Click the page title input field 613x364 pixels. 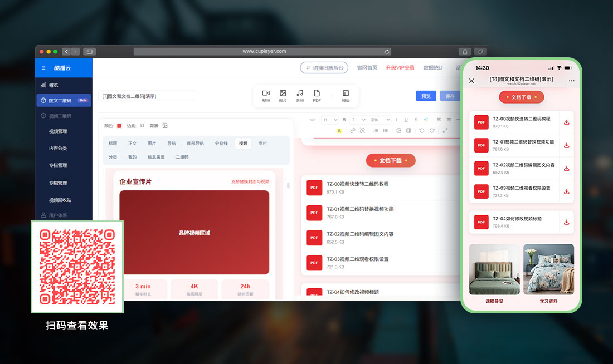tap(147, 96)
